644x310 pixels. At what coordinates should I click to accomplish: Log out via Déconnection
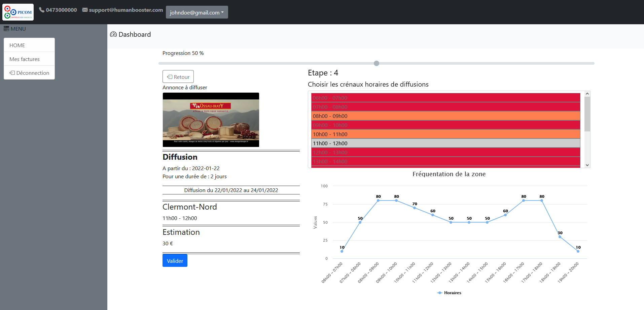29,73
